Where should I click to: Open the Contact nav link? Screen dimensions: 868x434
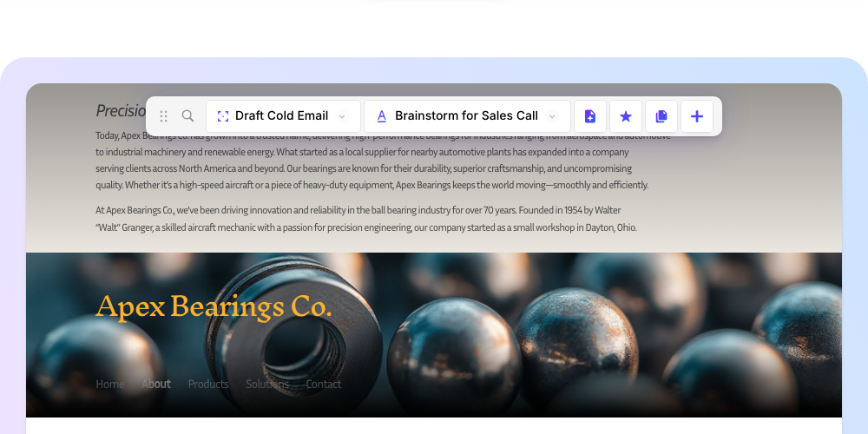coord(324,385)
